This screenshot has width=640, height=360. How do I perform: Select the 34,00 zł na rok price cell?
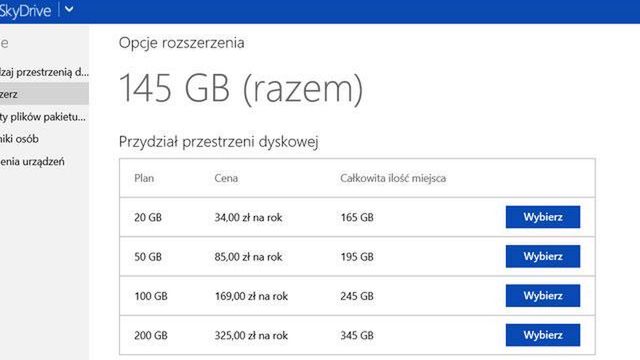(x=248, y=217)
